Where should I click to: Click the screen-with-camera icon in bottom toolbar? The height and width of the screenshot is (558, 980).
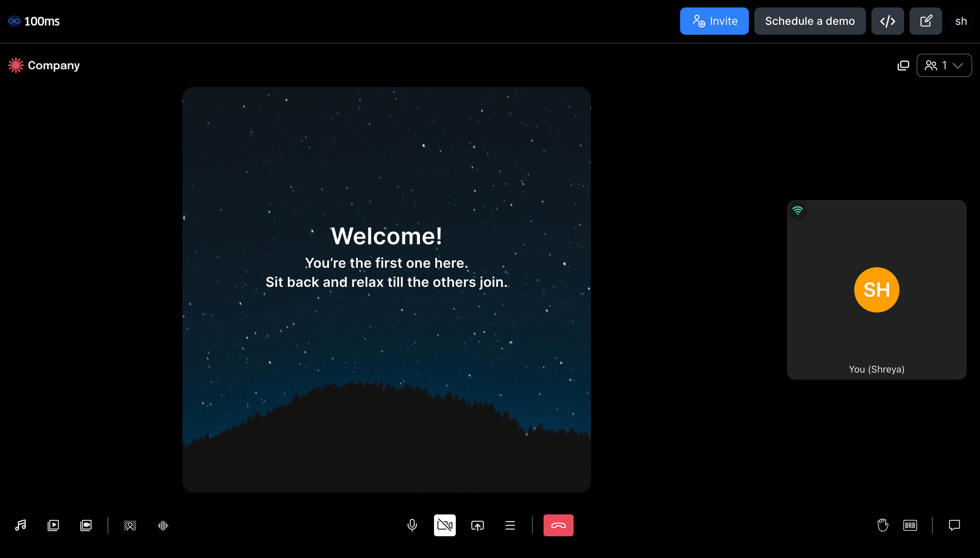pos(86,525)
